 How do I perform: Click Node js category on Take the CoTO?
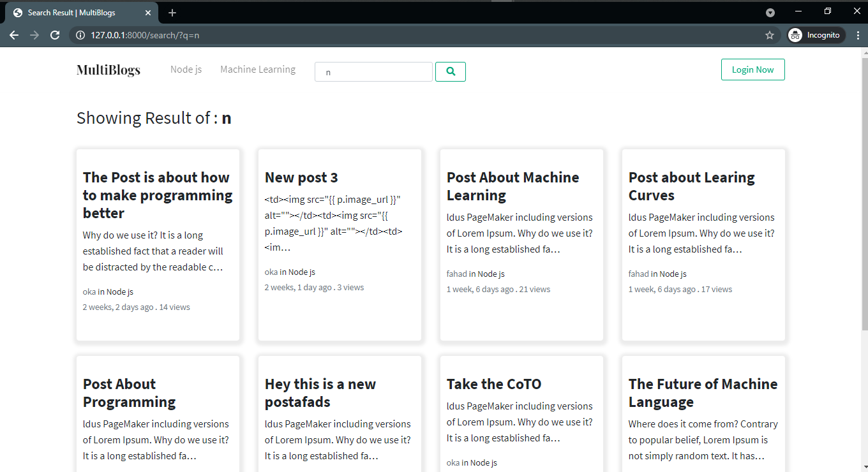pos(484,462)
